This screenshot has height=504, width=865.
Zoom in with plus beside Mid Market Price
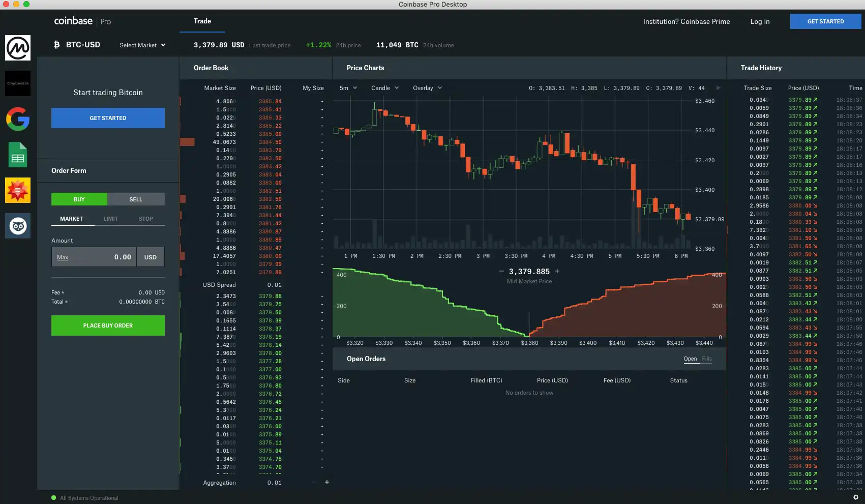pyautogui.click(x=557, y=271)
